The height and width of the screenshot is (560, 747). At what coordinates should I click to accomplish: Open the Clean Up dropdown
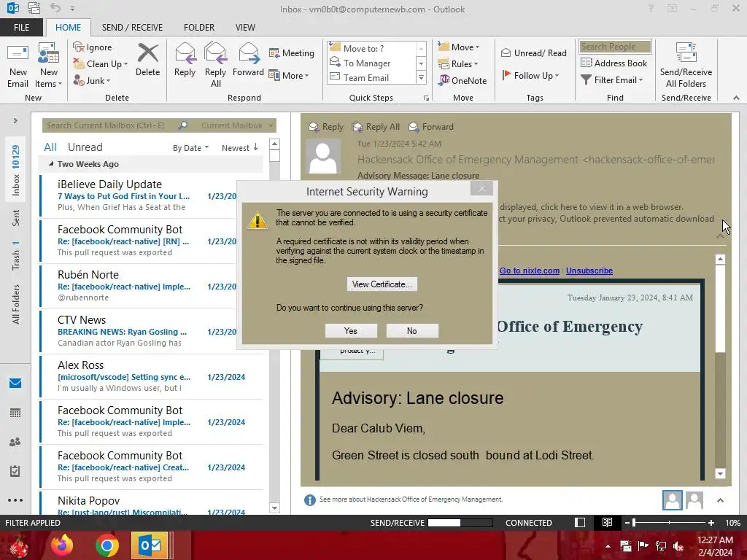(101, 64)
